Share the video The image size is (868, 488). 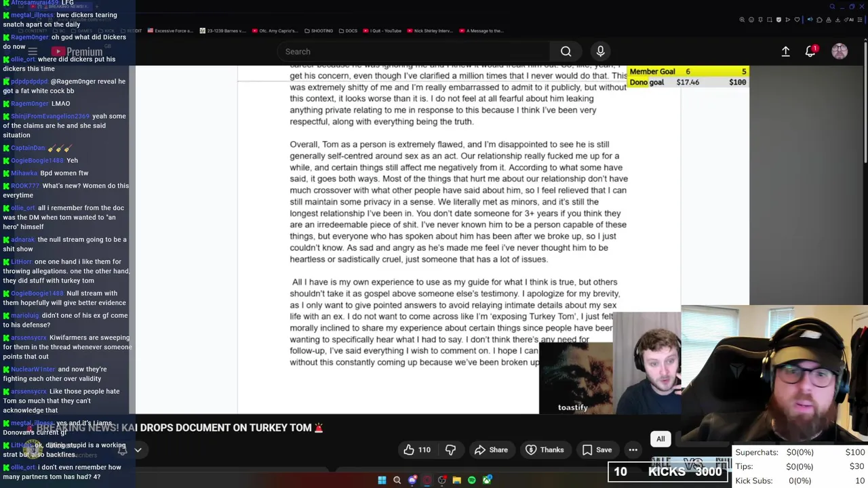[x=491, y=449]
